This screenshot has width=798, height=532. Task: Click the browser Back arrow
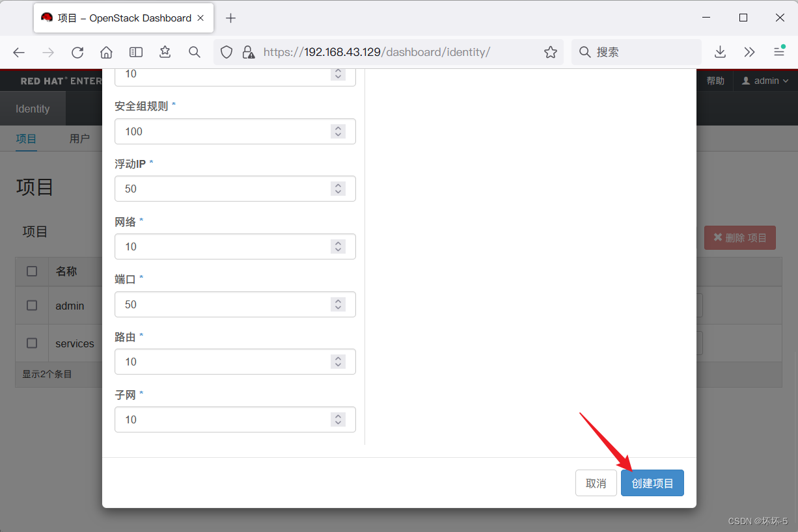coord(19,52)
